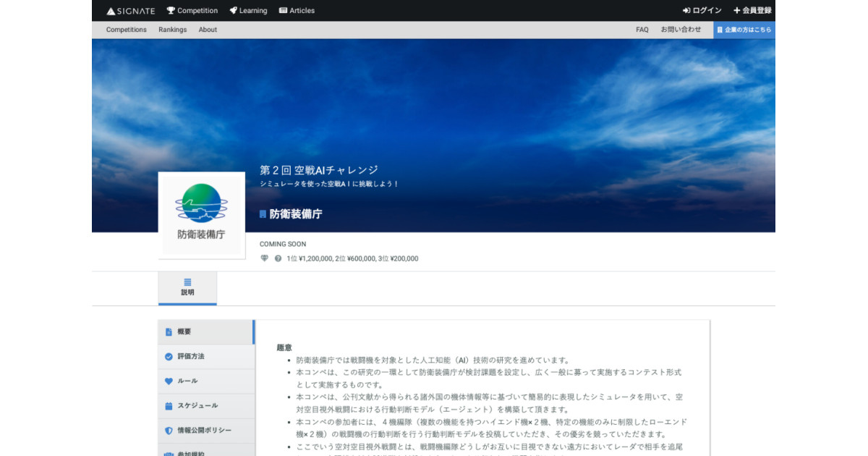
Task: Open 評価方法 with checkmark icon
Action: tap(207, 357)
